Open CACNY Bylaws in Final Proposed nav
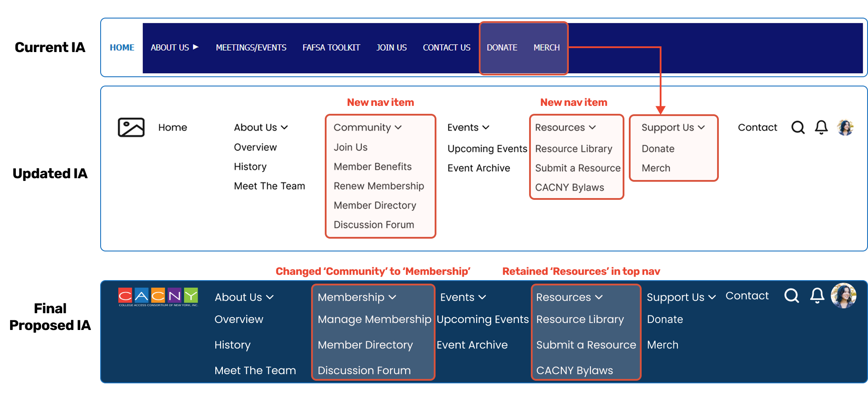 pos(574,371)
